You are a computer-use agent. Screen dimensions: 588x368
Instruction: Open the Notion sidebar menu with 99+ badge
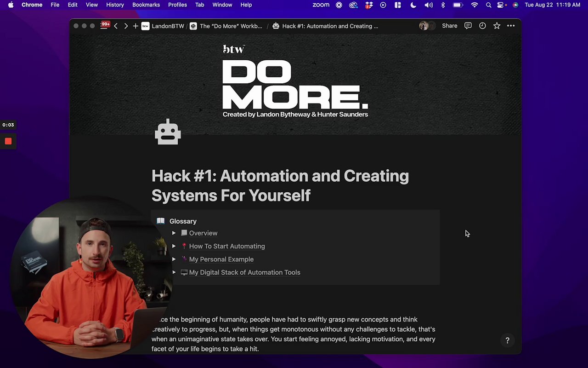[105, 25]
